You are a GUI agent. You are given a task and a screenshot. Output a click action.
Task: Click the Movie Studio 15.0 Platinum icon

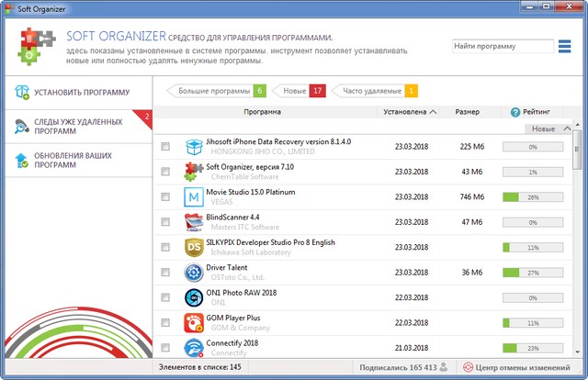tap(194, 196)
